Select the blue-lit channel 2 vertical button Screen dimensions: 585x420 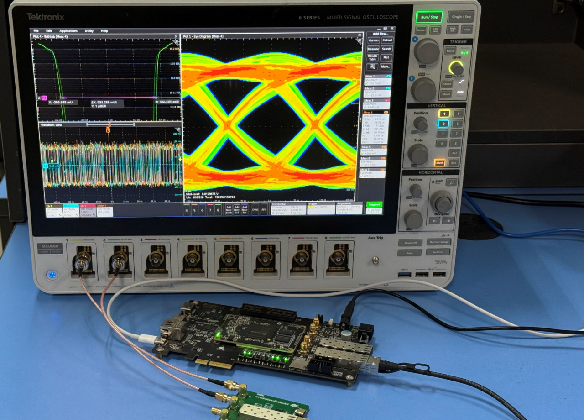[x=443, y=124]
